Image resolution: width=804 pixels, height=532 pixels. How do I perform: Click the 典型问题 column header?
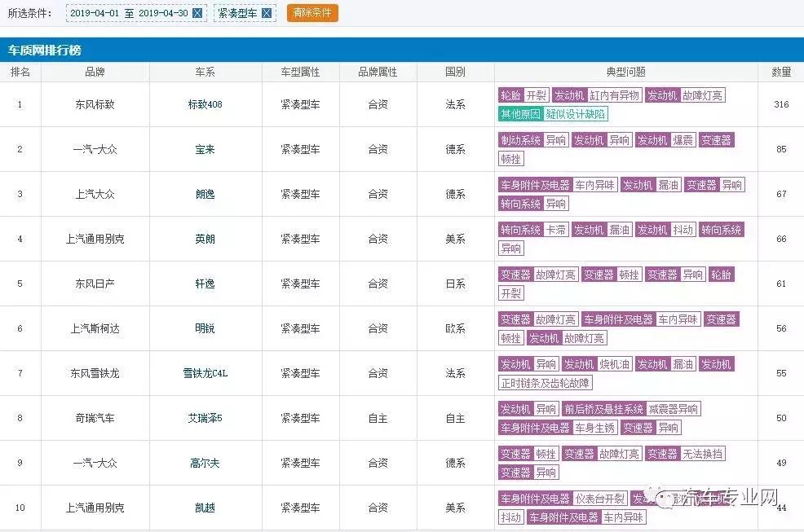(x=626, y=73)
